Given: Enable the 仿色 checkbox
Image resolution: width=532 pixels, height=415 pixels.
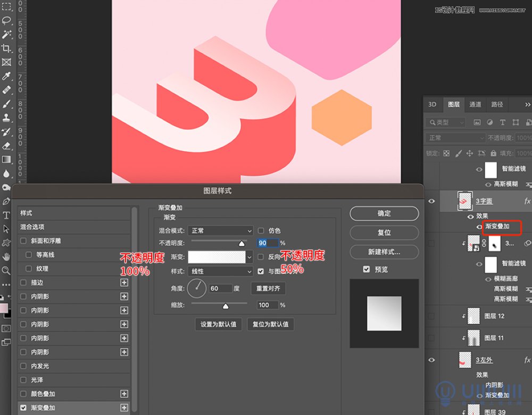Looking at the screenshot, I should click(261, 230).
